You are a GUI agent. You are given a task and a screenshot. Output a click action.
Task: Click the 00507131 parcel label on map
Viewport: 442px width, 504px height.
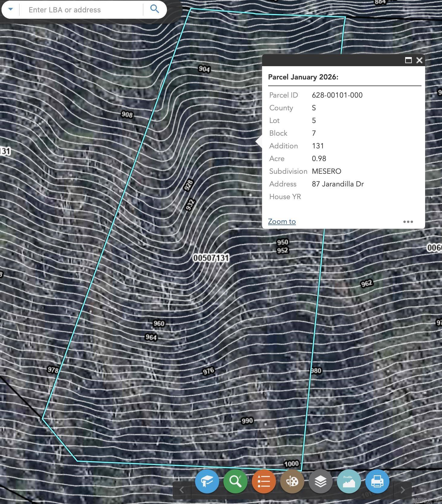point(211,258)
